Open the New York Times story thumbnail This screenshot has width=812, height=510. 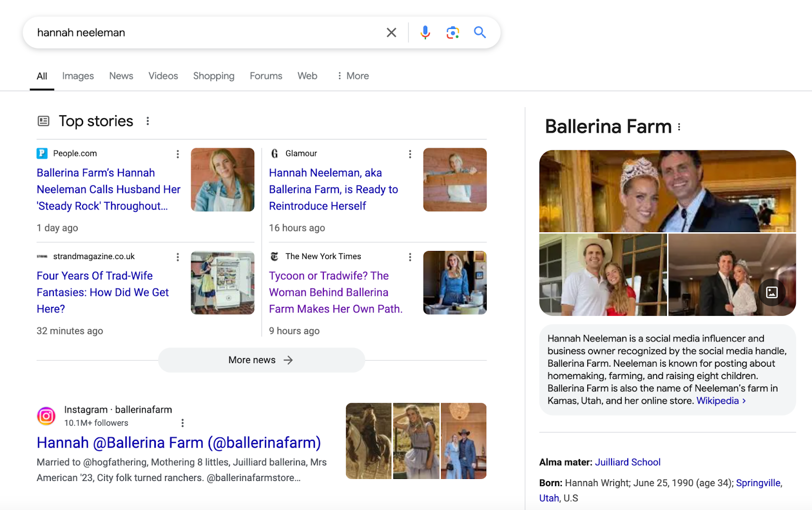click(455, 282)
